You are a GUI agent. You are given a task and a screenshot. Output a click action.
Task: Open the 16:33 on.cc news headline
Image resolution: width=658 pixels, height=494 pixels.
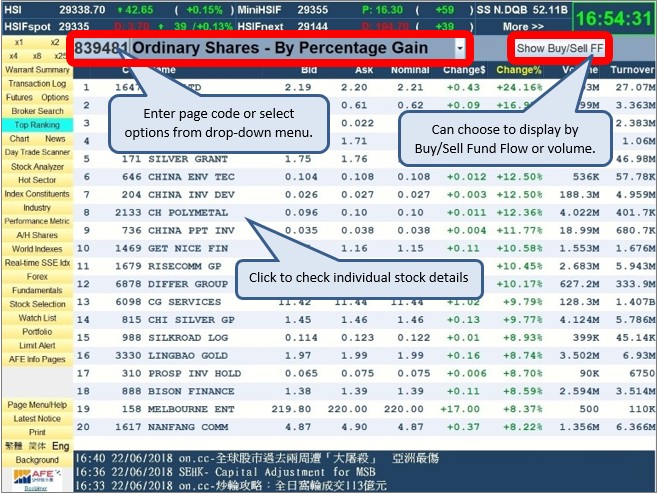(230, 486)
